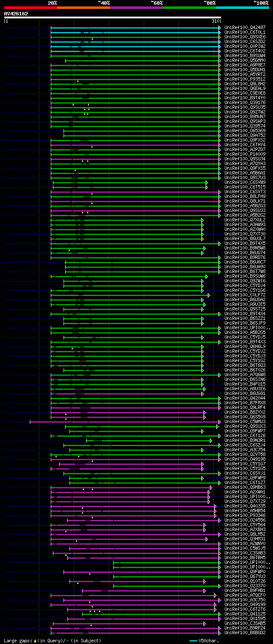The image size is (273, 644).
Task: Select the UniRef100_A3AW93 label
Action: (245, 224)
